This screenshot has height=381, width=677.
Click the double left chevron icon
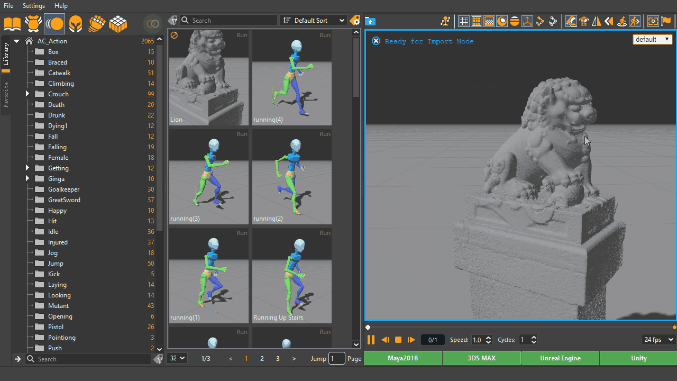[609, 21]
